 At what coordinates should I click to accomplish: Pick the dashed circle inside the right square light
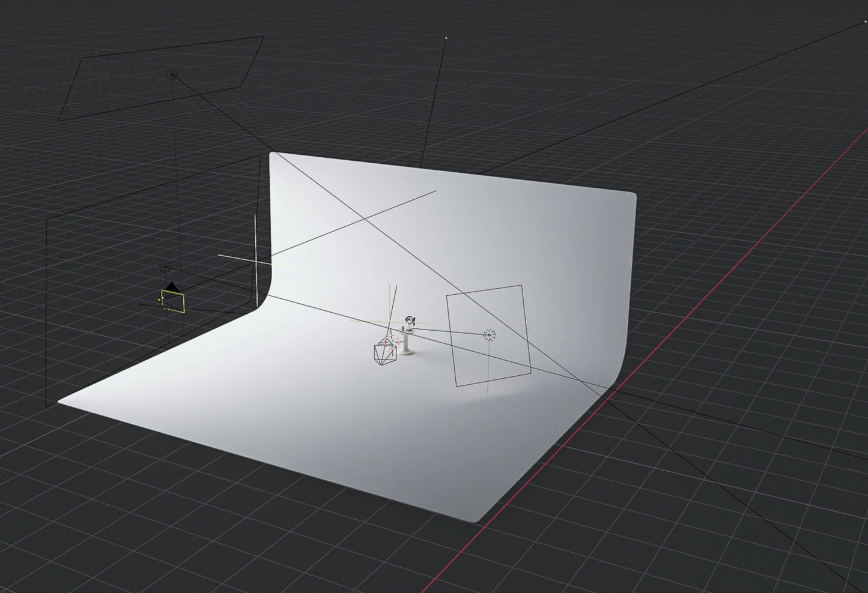[489, 335]
